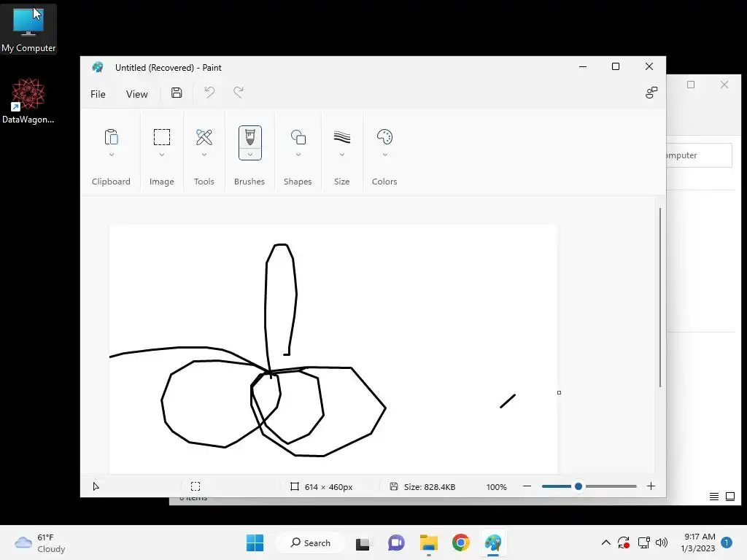Click the file size disk icon in status bar
The image size is (747, 560).
pyautogui.click(x=393, y=486)
